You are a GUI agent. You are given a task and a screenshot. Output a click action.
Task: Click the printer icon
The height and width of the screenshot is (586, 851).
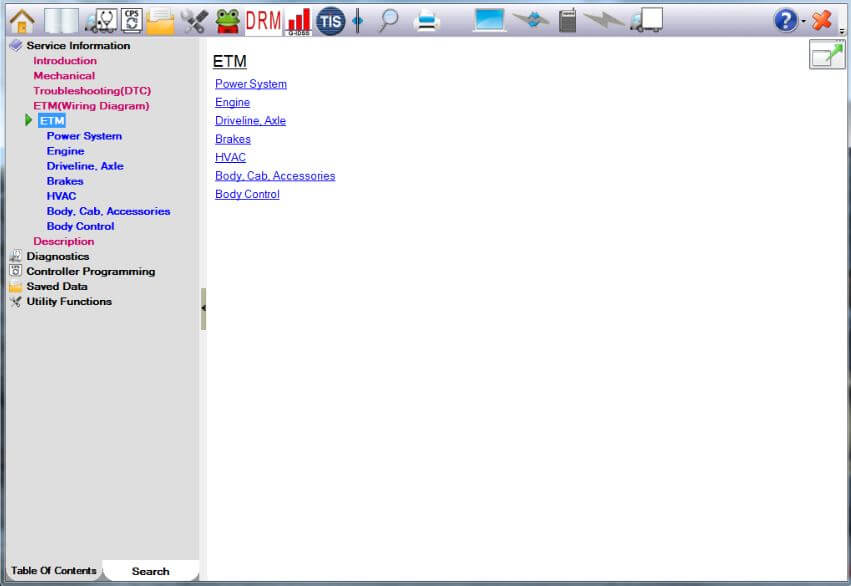coord(427,20)
